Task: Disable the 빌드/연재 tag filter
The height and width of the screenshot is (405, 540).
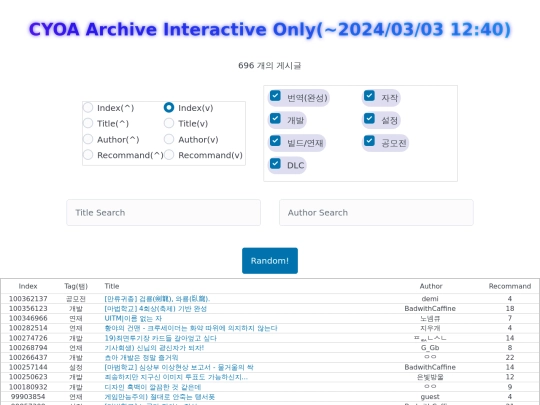Action: coord(275,141)
